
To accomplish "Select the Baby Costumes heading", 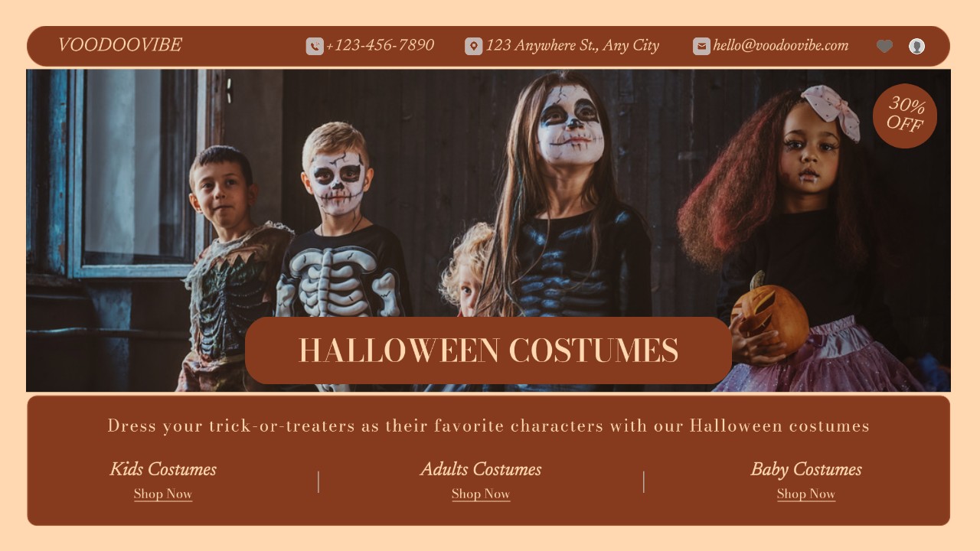I will [806, 469].
